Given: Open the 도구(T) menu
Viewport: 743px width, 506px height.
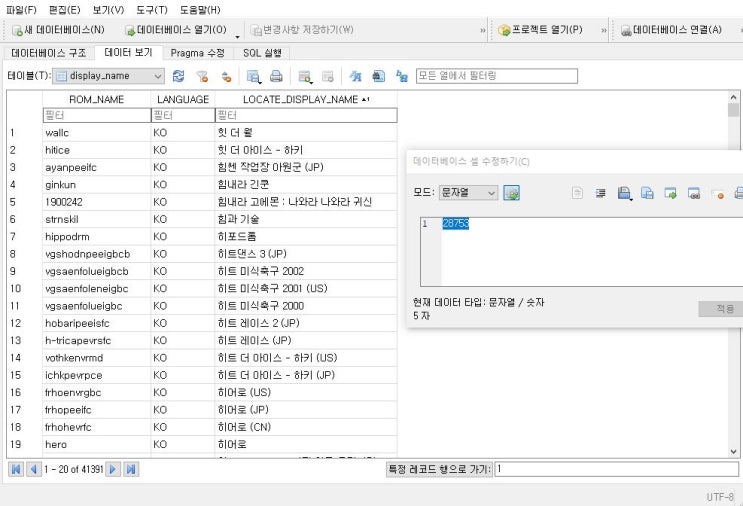Looking at the screenshot, I should pyautogui.click(x=152, y=9).
